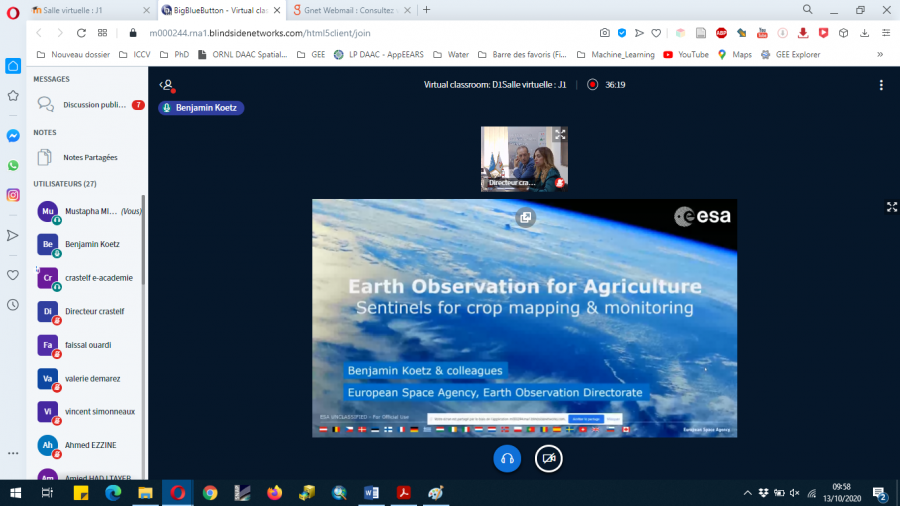900x506 pixels.
Task: Open the Opera downloads icon
Action: coord(864,33)
